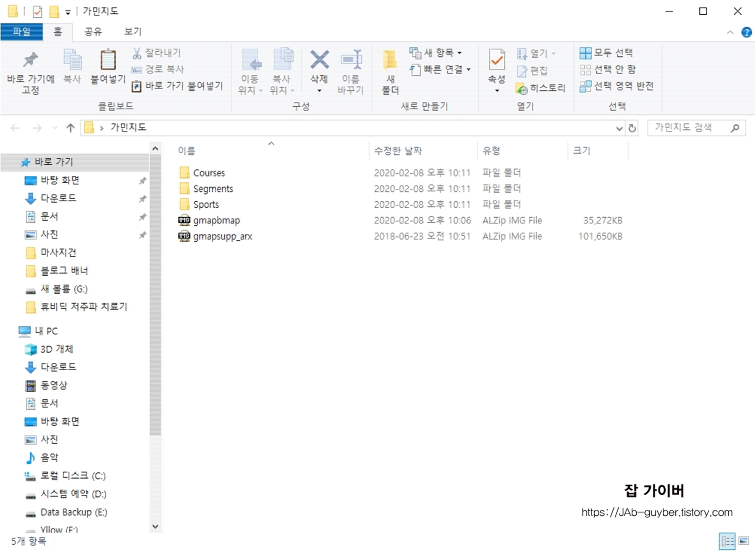Image resolution: width=756 pixels, height=551 pixels.
Task: Click 모두 선택 to select all items
Action: [x=607, y=52]
